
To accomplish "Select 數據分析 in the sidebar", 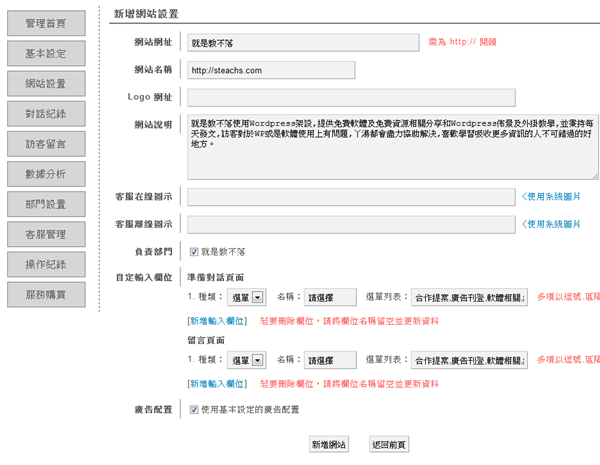I will (x=46, y=174).
